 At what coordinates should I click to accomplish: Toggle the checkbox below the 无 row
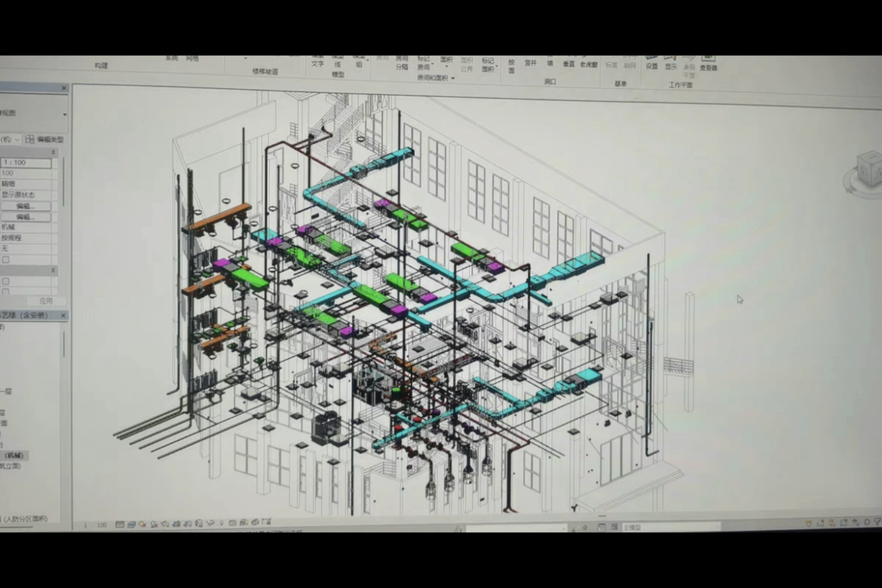coord(6,260)
